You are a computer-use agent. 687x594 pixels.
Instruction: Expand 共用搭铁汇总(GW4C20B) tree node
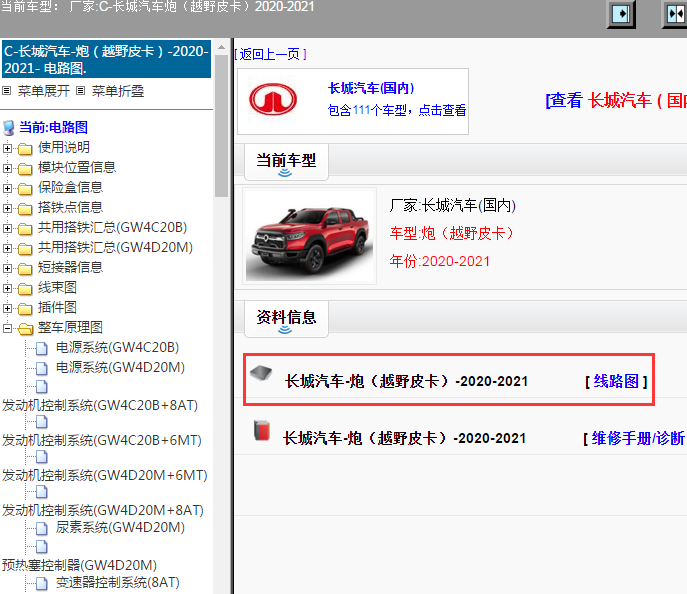click(7, 228)
